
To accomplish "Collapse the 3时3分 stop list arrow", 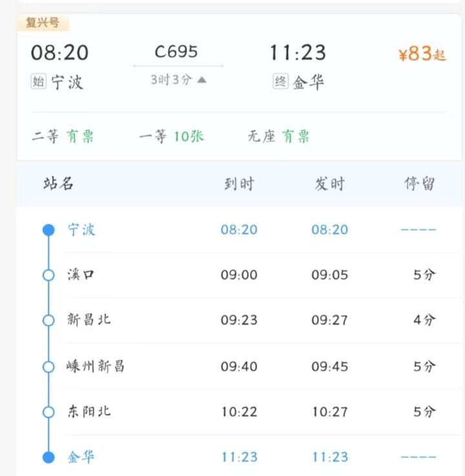I will point(202,80).
